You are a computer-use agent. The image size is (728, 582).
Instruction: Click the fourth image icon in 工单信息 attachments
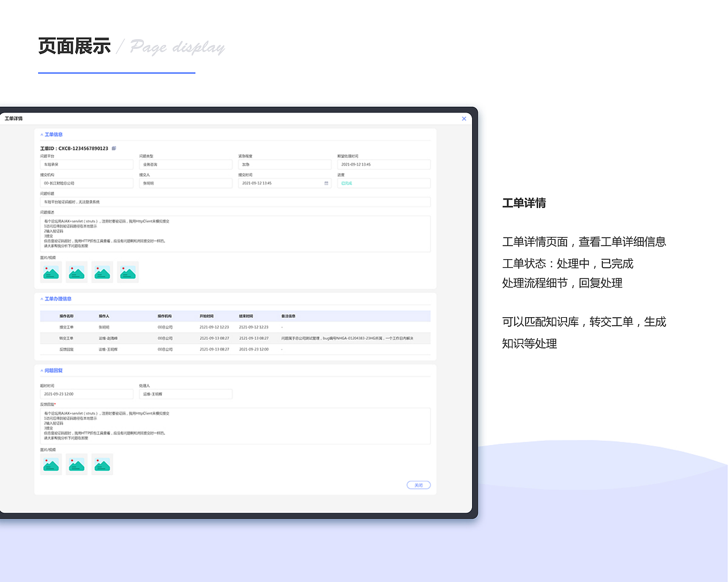127,272
